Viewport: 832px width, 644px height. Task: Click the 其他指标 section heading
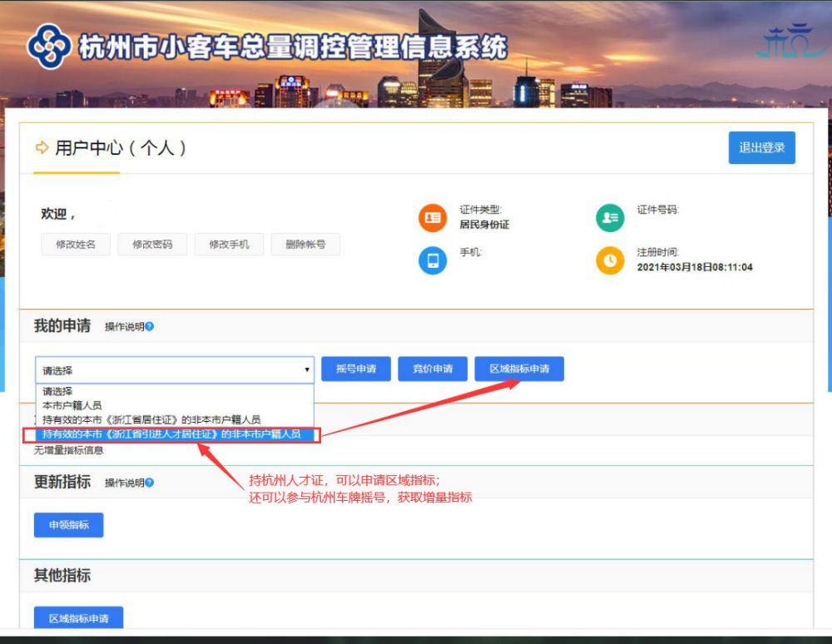[62, 576]
